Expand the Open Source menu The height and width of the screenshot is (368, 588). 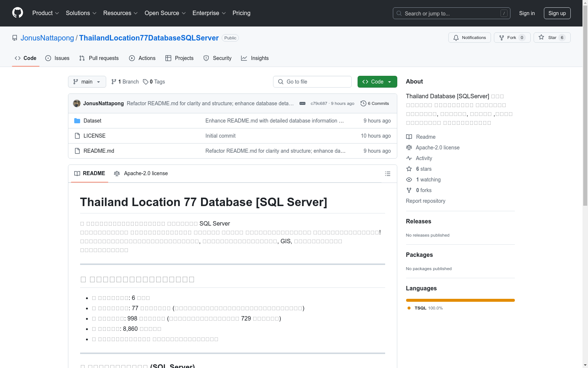165,13
